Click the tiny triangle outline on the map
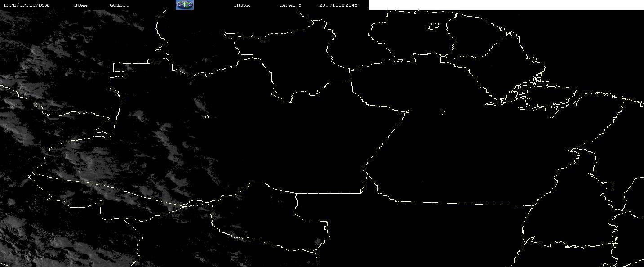This screenshot has height=267, width=644. coord(442,112)
